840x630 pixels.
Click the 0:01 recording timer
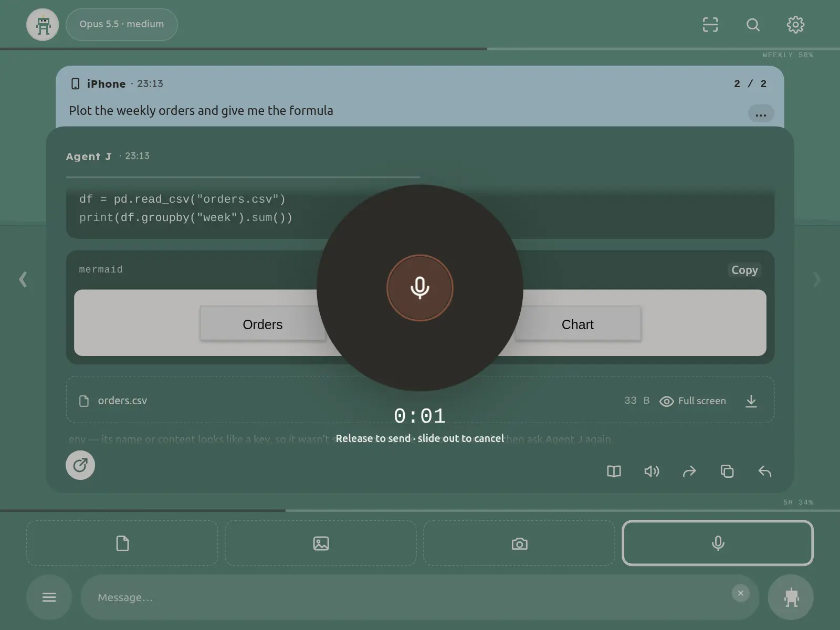(420, 416)
